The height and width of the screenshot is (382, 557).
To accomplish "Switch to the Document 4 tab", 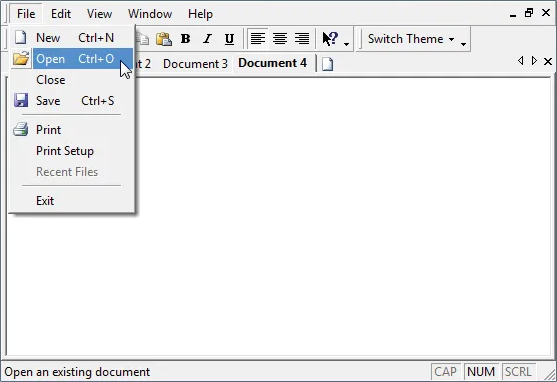I will pos(272,63).
